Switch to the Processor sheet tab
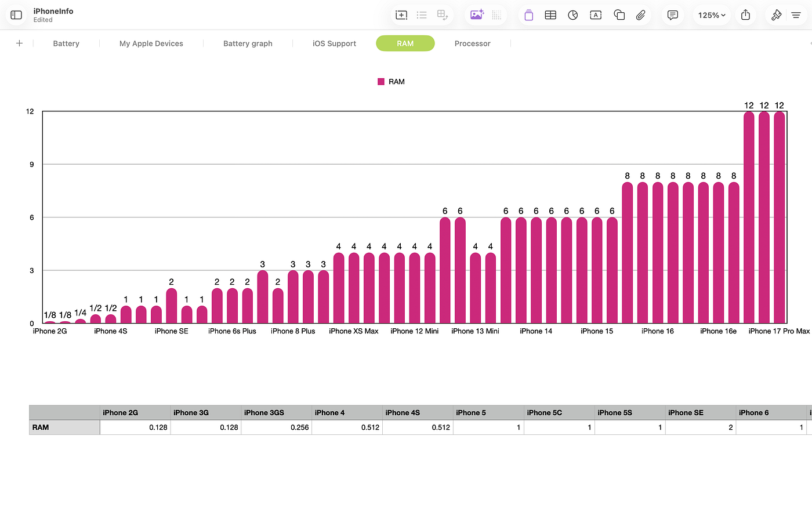The height and width of the screenshot is (508, 812). point(472,43)
